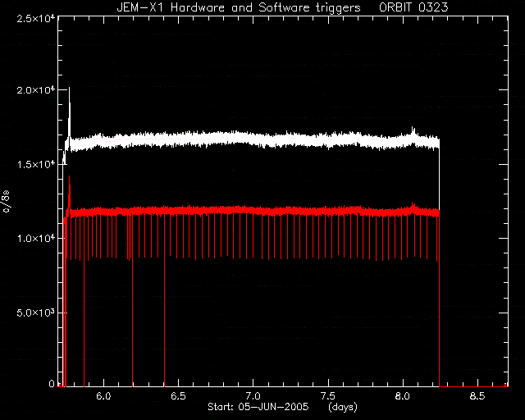The height and width of the screenshot is (420, 525).
Task: Click the 6.0 x-axis tick label
Action: 103,396
